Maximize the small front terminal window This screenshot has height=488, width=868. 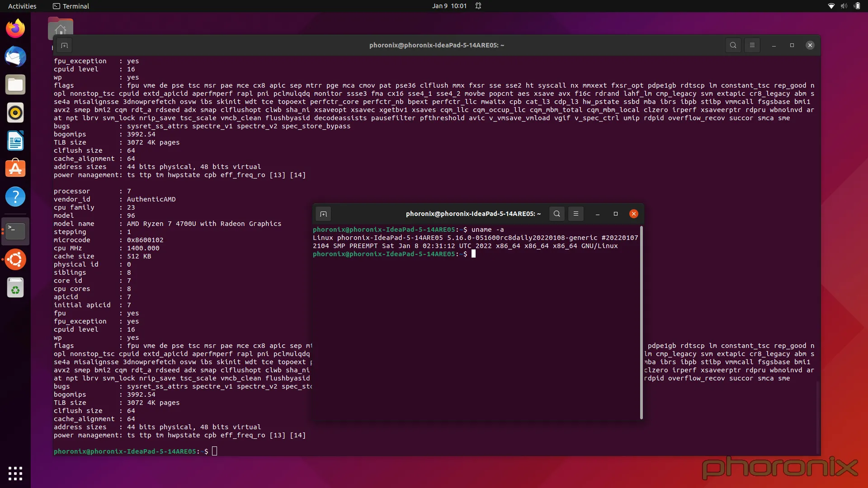[x=616, y=214]
